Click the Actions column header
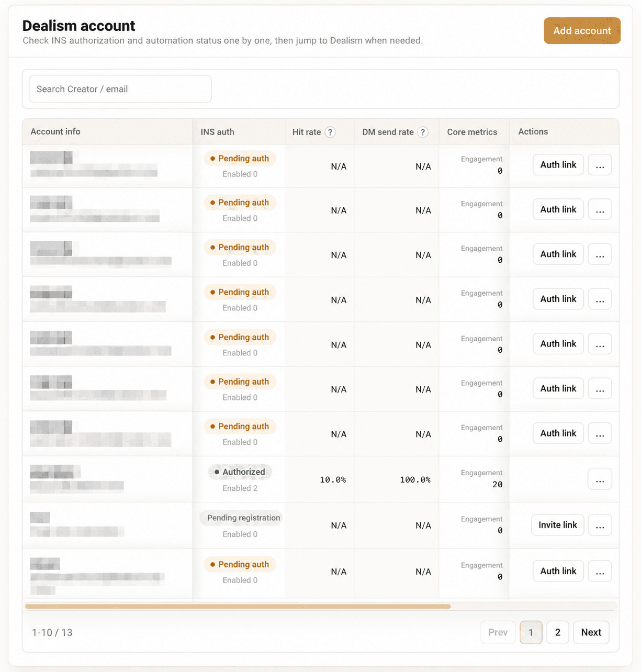 coord(533,131)
